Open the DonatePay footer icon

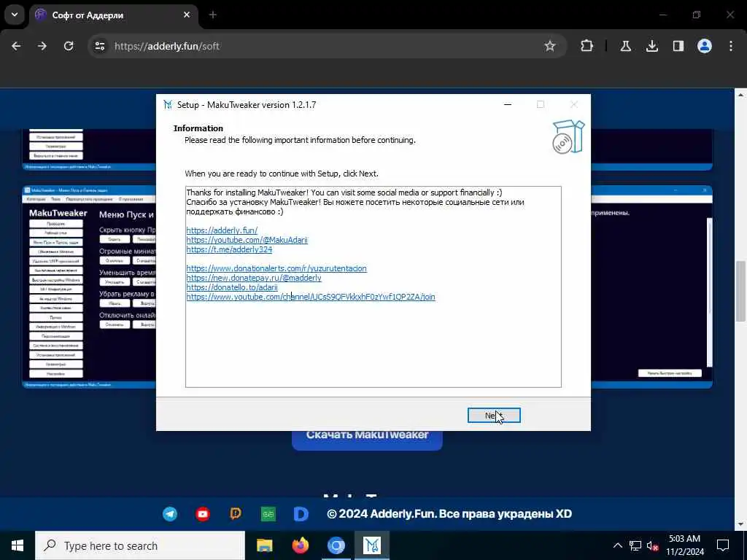[x=236, y=514]
